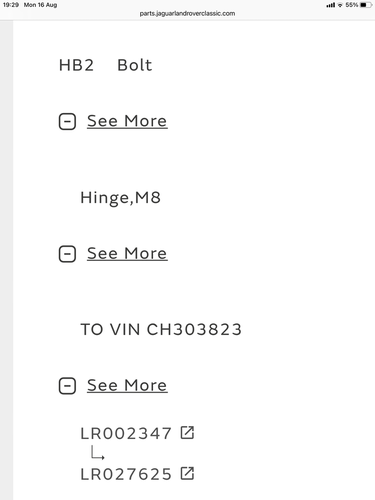Collapse section via minus box under HB2 Bolt
The image size is (375, 500).
coord(67,121)
